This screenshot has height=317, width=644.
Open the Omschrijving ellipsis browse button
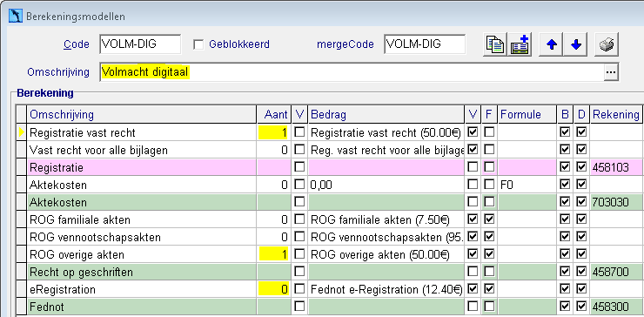point(611,72)
